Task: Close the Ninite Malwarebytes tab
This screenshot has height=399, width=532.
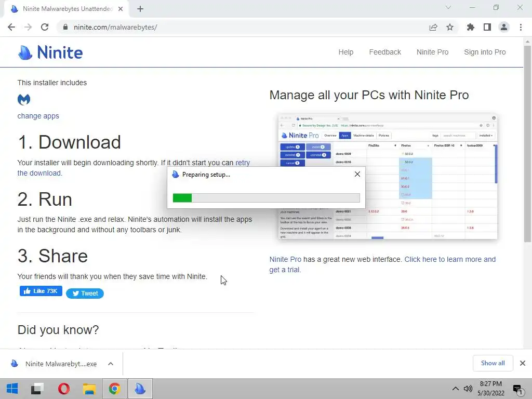Action: click(121, 9)
